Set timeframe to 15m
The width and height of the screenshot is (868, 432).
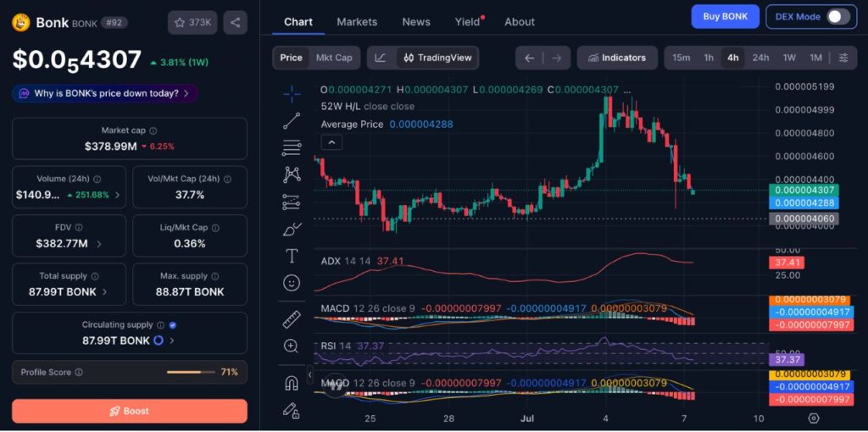click(682, 58)
